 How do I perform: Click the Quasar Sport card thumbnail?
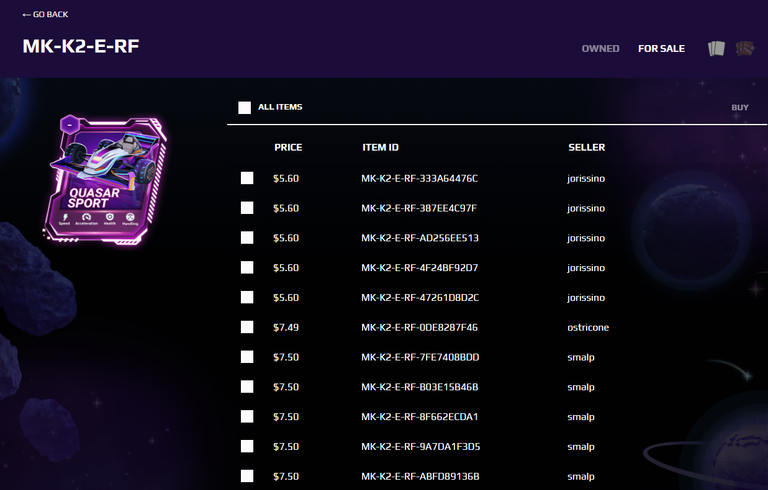[106, 180]
